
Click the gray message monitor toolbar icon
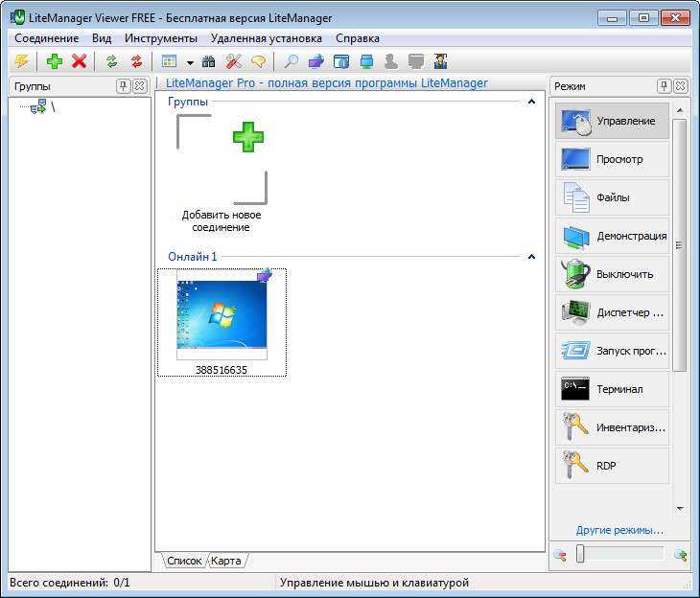416,61
